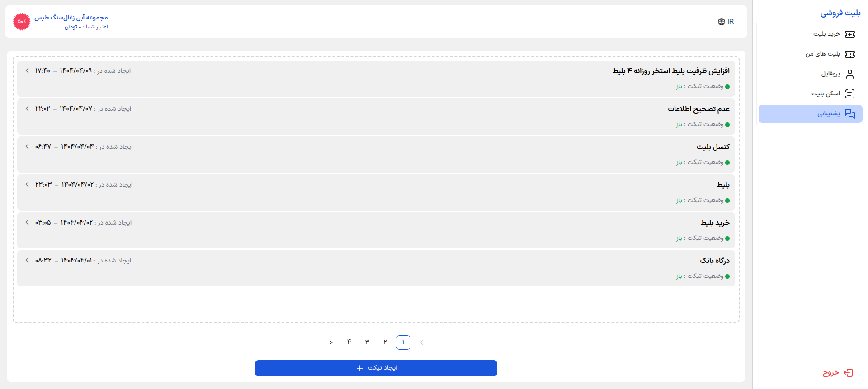
Task: Click the globe language icon
Action: point(722,22)
